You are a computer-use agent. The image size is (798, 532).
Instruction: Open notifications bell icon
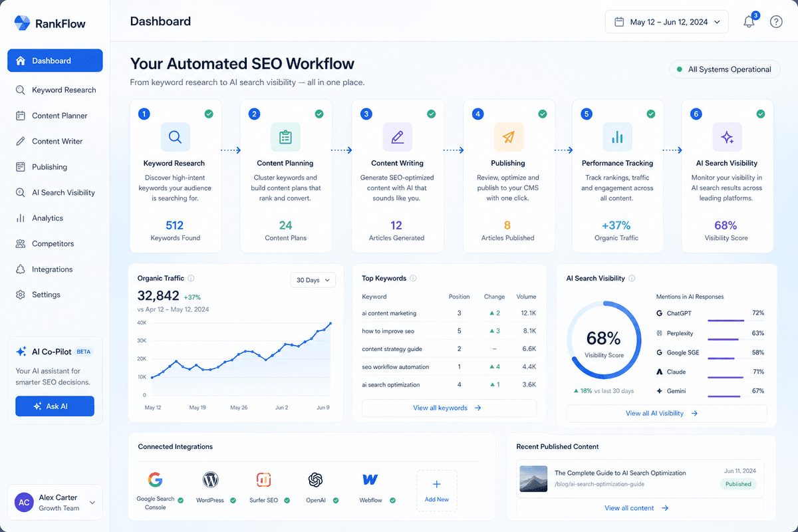point(749,22)
